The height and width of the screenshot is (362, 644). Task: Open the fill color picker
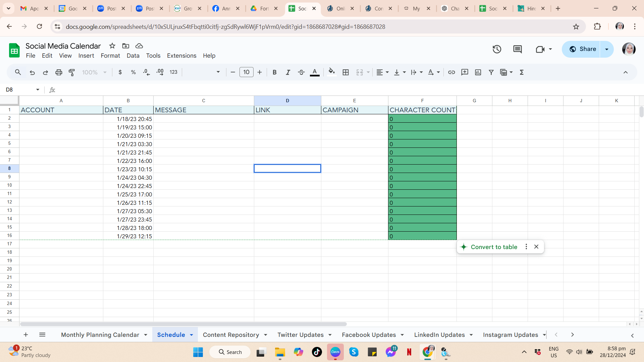point(331,72)
